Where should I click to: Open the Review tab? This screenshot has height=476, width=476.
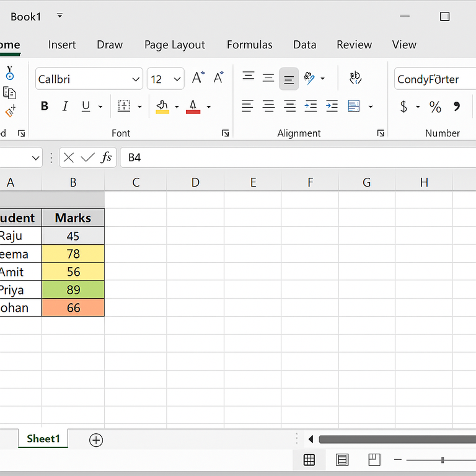[354, 45]
